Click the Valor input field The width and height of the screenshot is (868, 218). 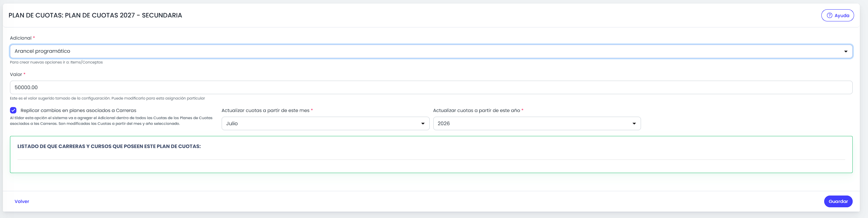coord(431,87)
